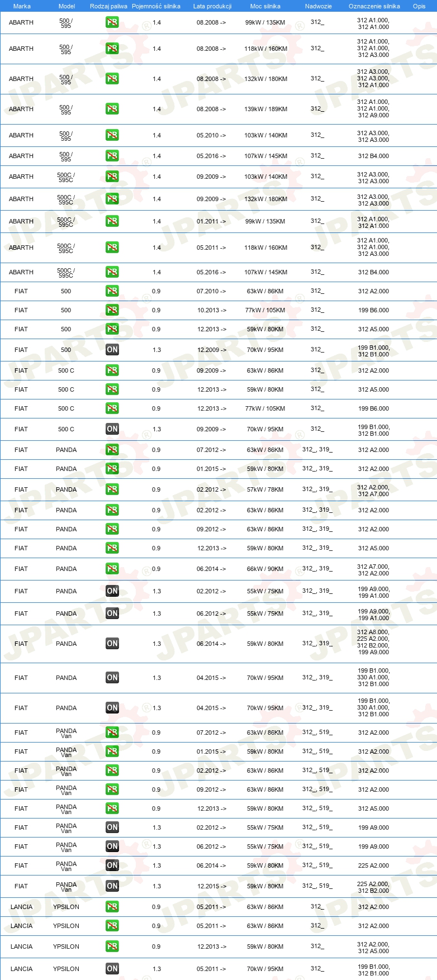
Task: Click 500C / 595C in the 132kW/180KM row
Action: tap(66, 199)
